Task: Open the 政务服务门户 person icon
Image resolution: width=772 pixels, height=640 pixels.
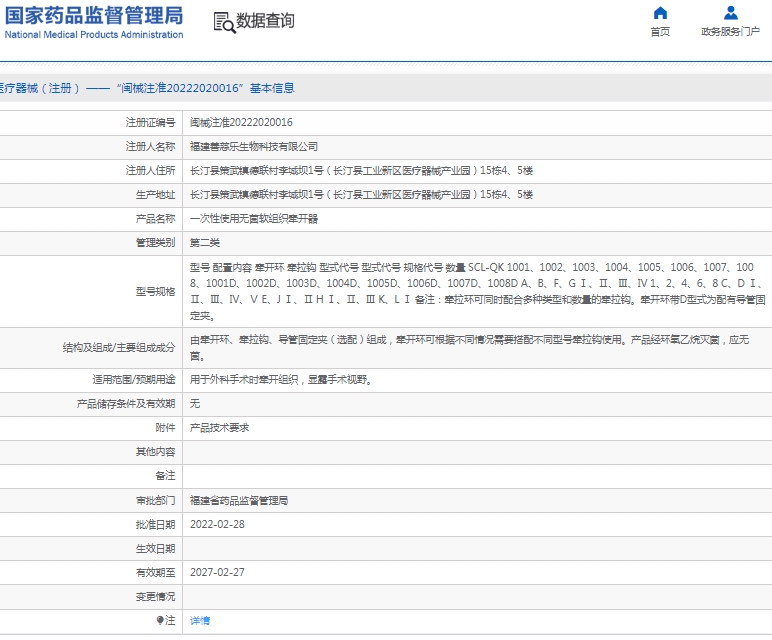Action: pos(731,13)
